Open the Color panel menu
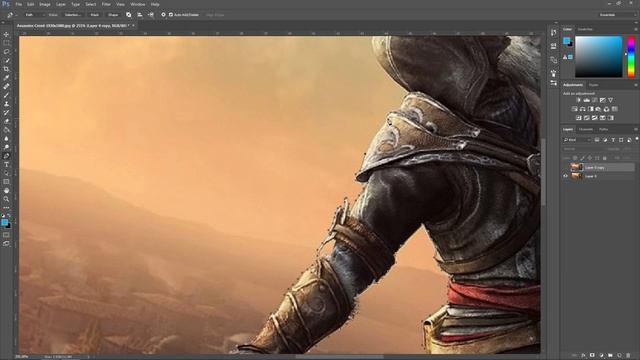640x360 pixels. (x=636, y=29)
